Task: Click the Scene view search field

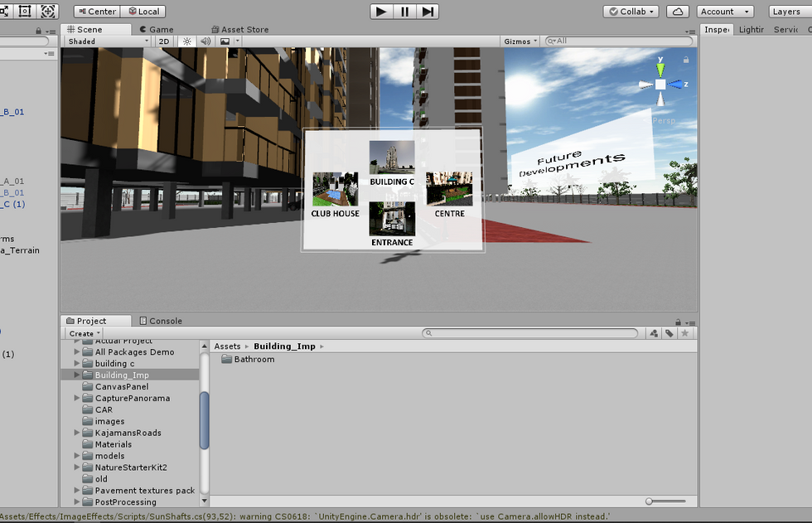Action: click(619, 41)
